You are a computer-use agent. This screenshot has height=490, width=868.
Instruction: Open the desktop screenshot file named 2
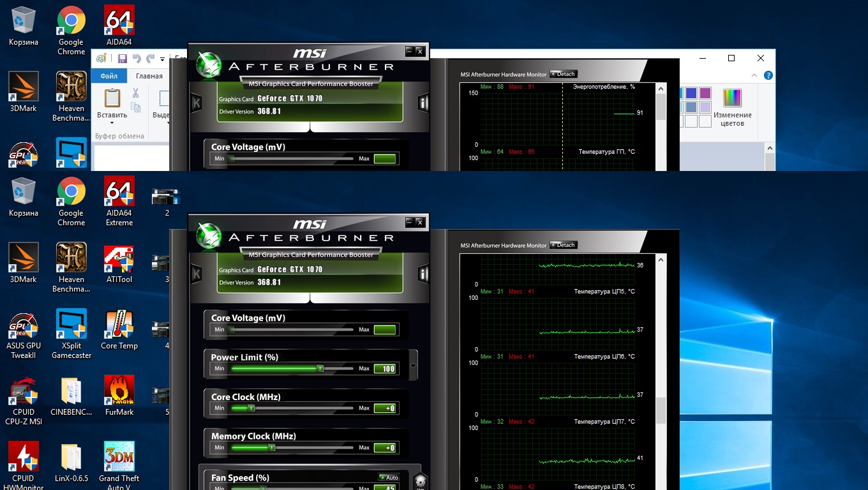[x=167, y=202]
